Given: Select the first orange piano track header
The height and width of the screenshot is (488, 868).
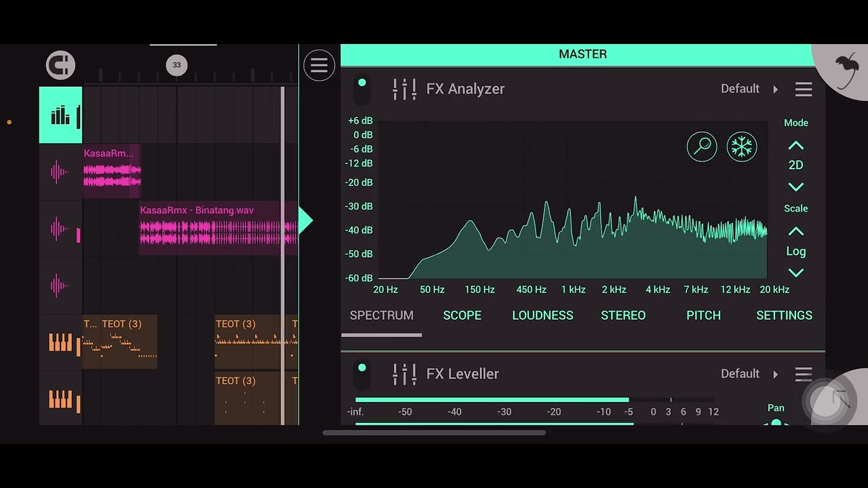Looking at the screenshot, I should click(60, 343).
